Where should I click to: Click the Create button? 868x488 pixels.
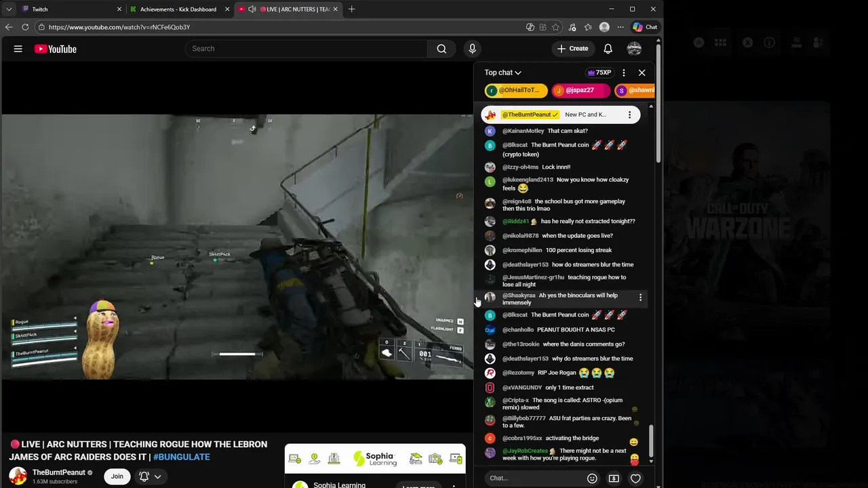tap(572, 49)
